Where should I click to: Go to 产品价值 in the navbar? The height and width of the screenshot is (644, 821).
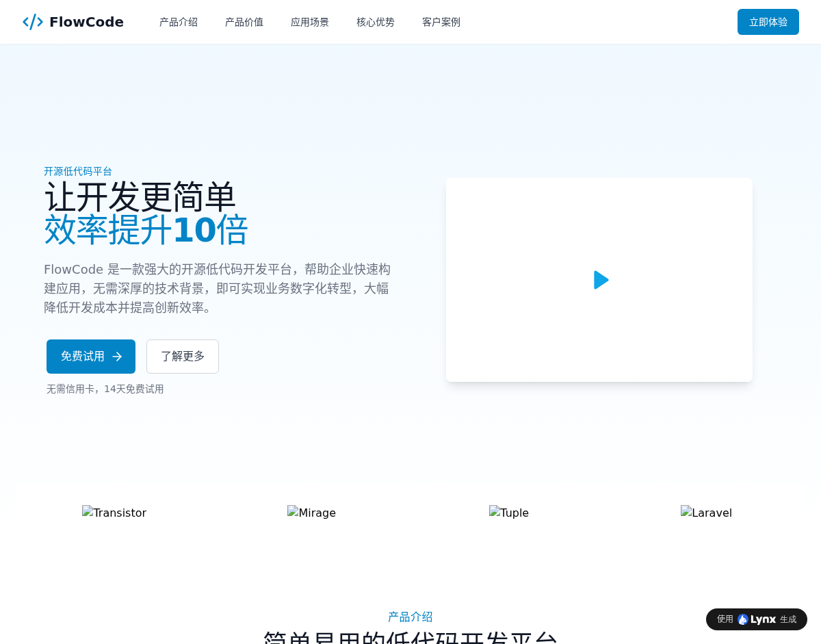pyautogui.click(x=244, y=22)
